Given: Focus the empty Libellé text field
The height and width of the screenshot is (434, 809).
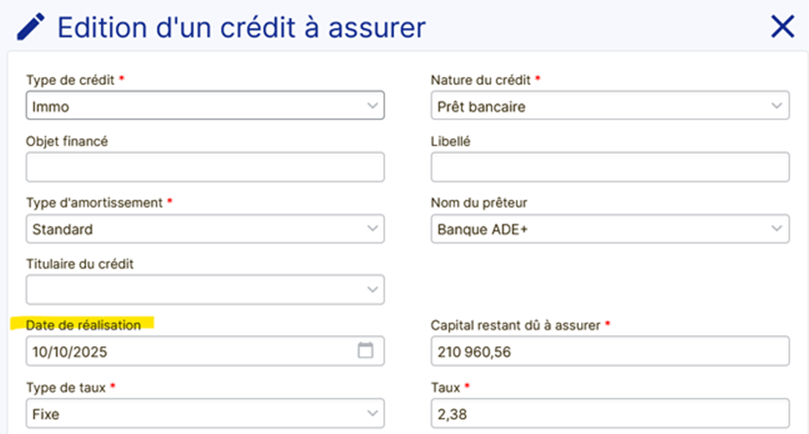Looking at the screenshot, I should 609,167.
